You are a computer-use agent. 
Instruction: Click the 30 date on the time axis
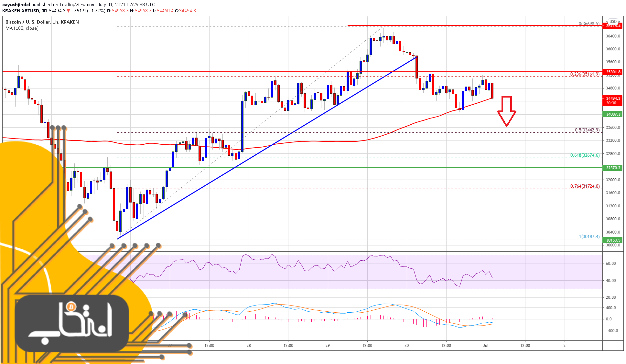point(406,346)
